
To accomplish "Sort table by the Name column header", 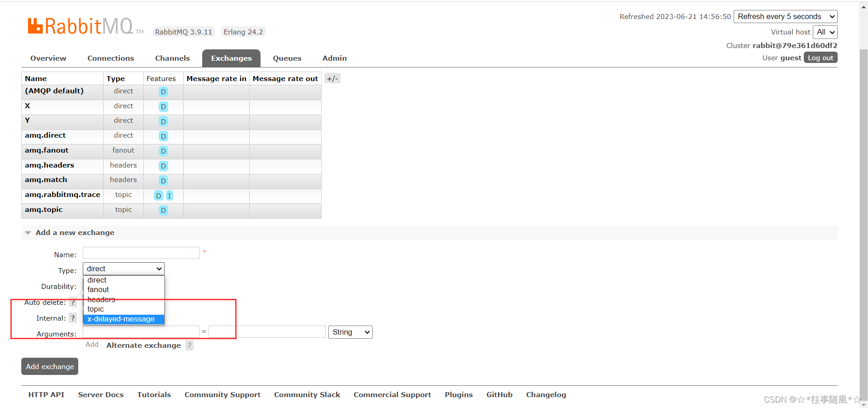I will tap(36, 78).
